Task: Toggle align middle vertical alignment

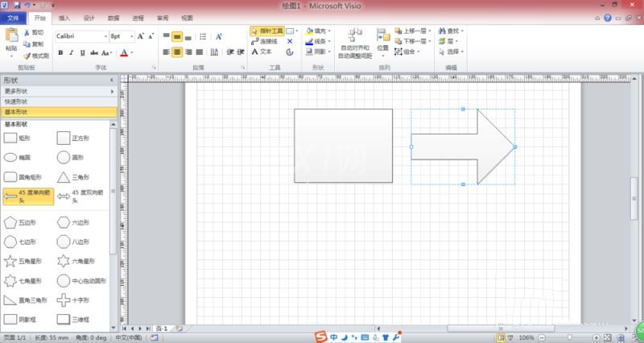Action: [177, 36]
